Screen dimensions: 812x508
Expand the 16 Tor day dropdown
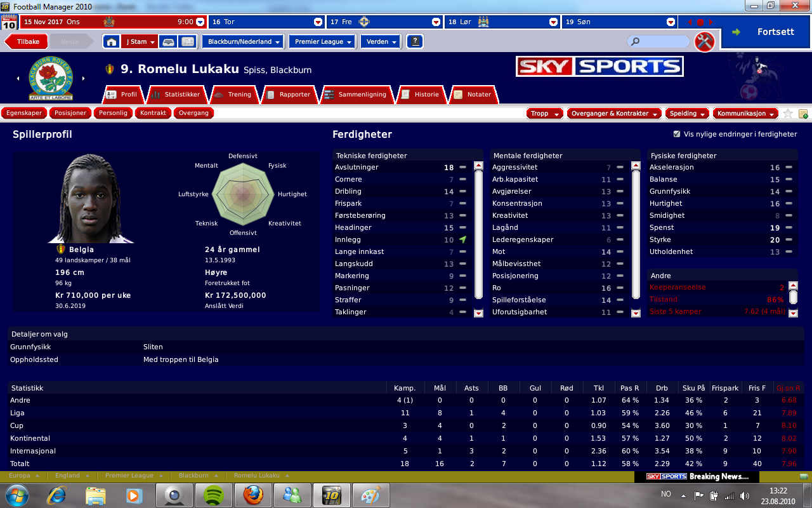click(x=318, y=22)
